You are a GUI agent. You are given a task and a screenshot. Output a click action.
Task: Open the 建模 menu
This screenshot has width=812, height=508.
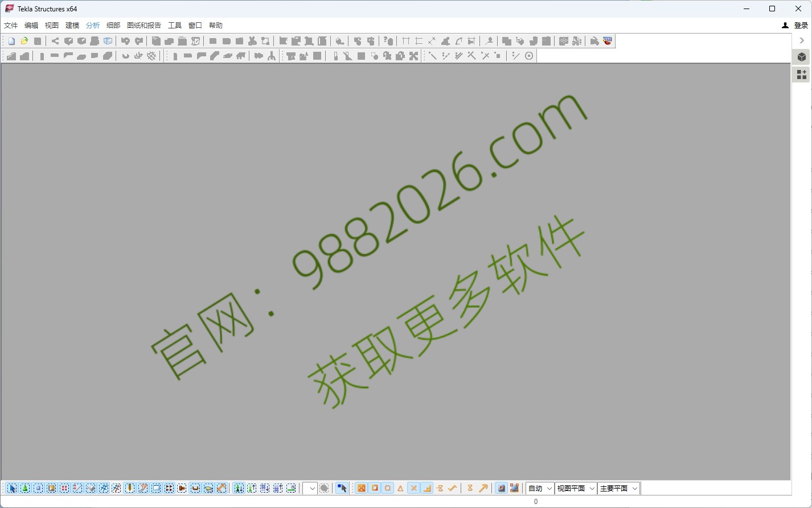pyautogui.click(x=72, y=25)
